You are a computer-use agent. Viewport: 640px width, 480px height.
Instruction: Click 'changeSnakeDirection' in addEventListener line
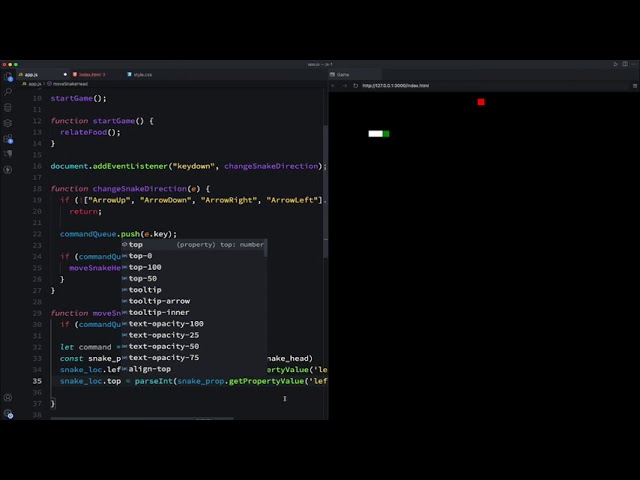(x=271, y=166)
